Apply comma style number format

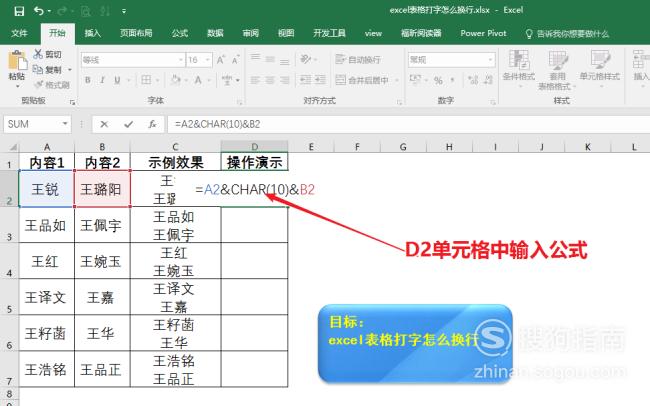452,80
